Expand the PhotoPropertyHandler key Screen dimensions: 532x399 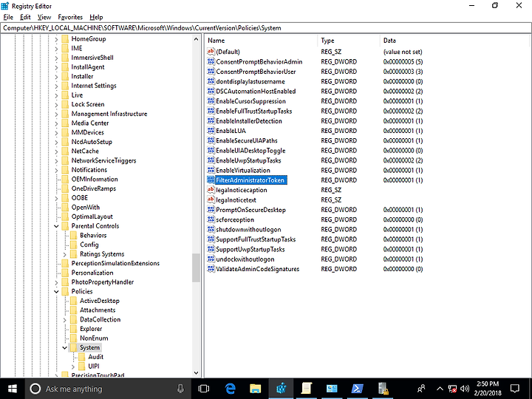point(56,282)
